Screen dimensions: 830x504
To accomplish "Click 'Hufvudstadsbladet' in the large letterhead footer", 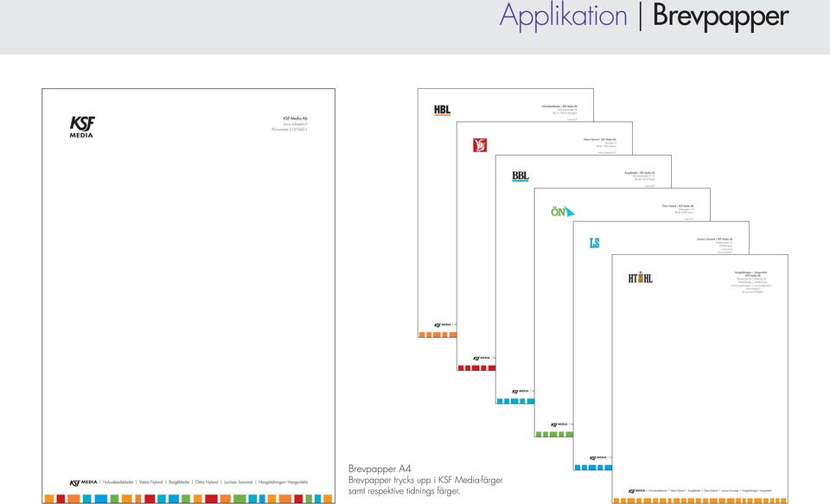I will coord(118,482).
